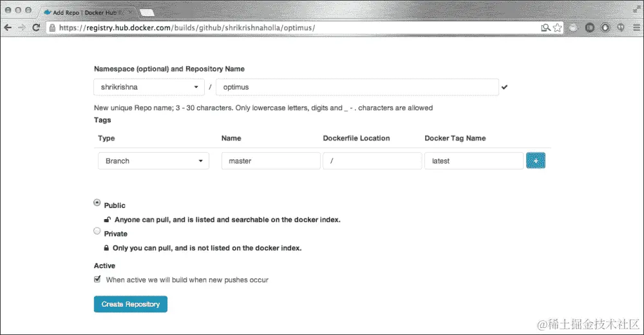The image size is (644, 335).
Task: Toggle the Active build-on-push checkbox
Action: tap(97, 279)
